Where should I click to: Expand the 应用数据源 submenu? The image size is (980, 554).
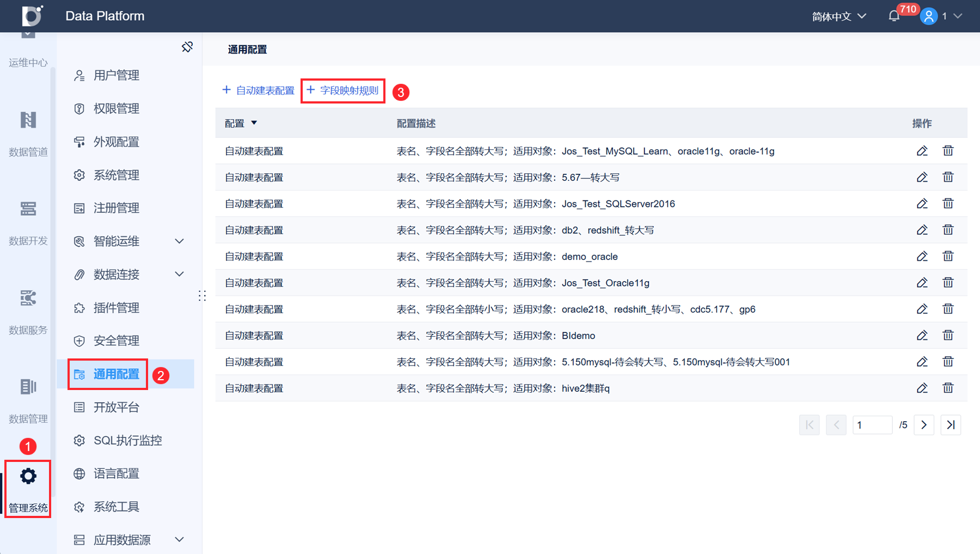pos(179,540)
